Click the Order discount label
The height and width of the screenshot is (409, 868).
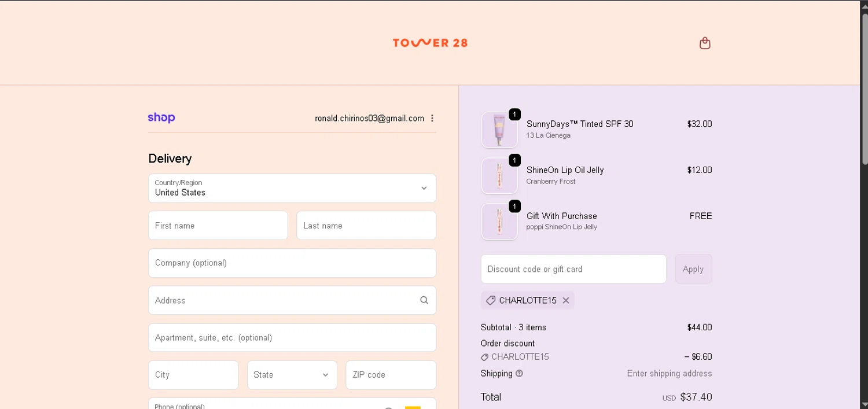tap(507, 343)
